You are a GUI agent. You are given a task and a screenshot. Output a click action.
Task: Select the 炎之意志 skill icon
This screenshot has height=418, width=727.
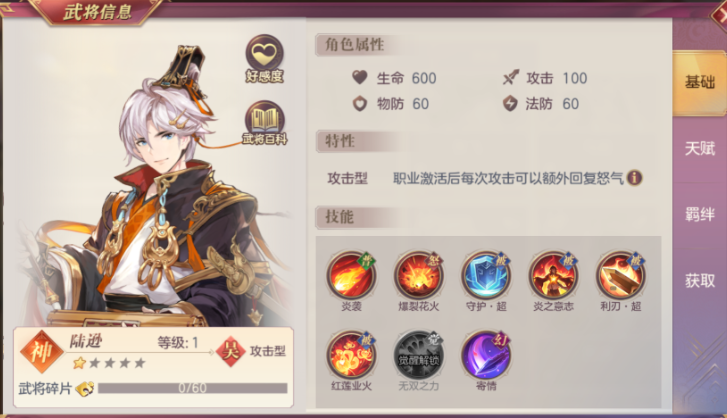coord(553,275)
